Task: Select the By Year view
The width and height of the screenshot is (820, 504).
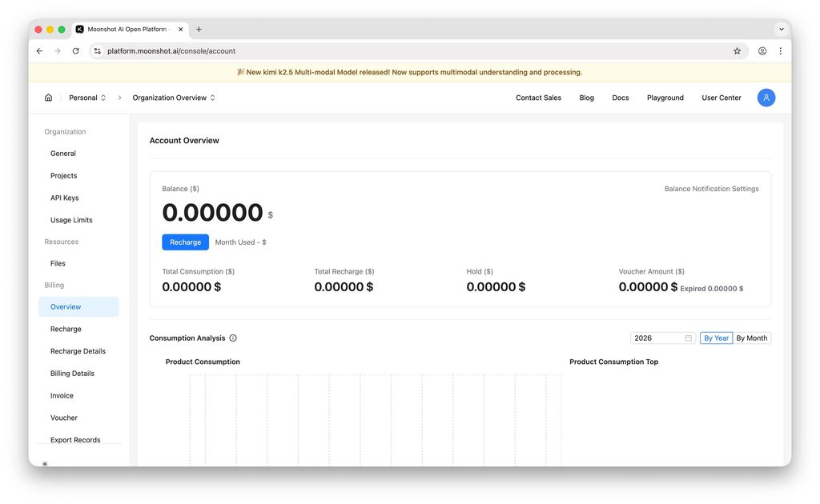Action: tap(716, 338)
